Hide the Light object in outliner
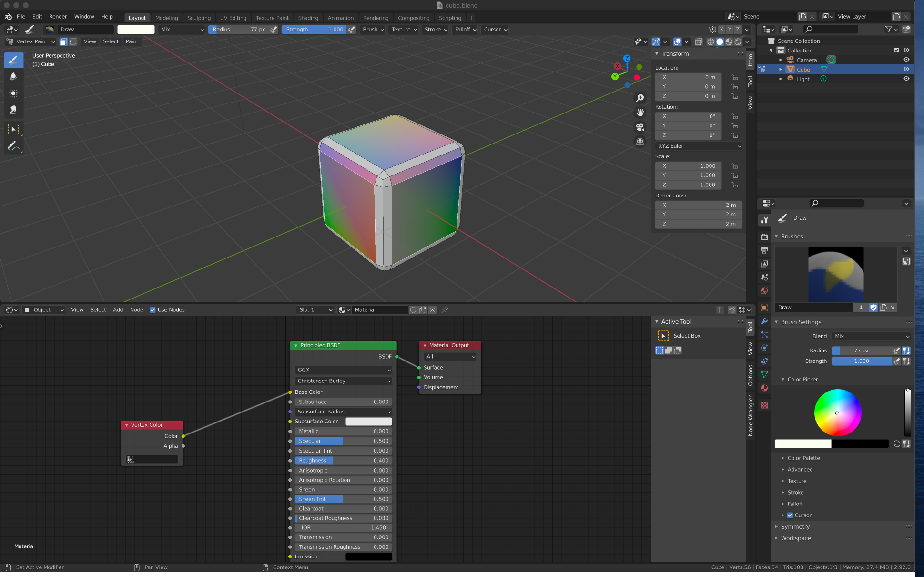Screen dimensions: 924x577 [x=906, y=79]
